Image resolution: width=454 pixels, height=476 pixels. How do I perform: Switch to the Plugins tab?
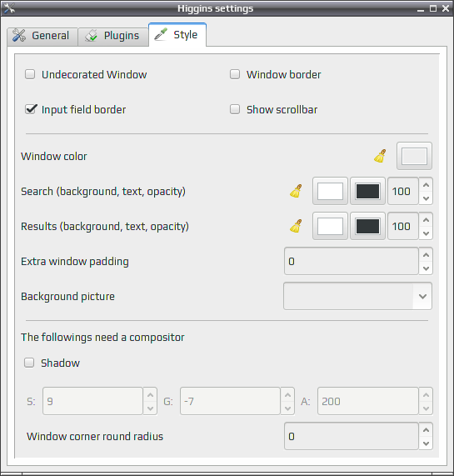(x=113, y=36)
